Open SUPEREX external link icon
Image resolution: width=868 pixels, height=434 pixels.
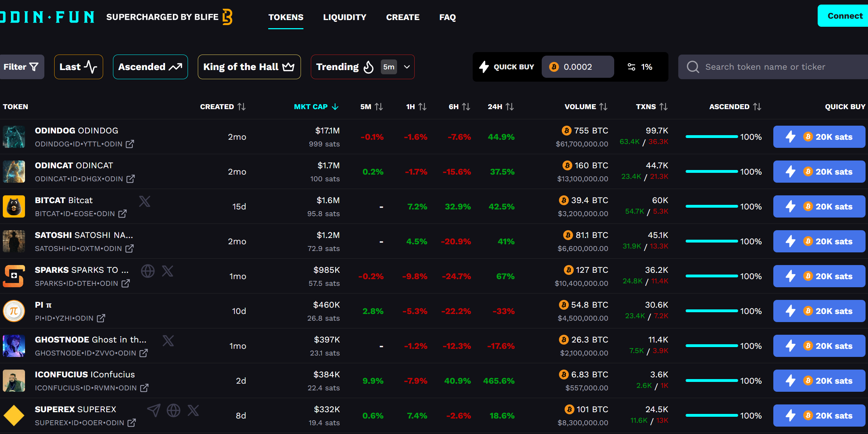132,423
